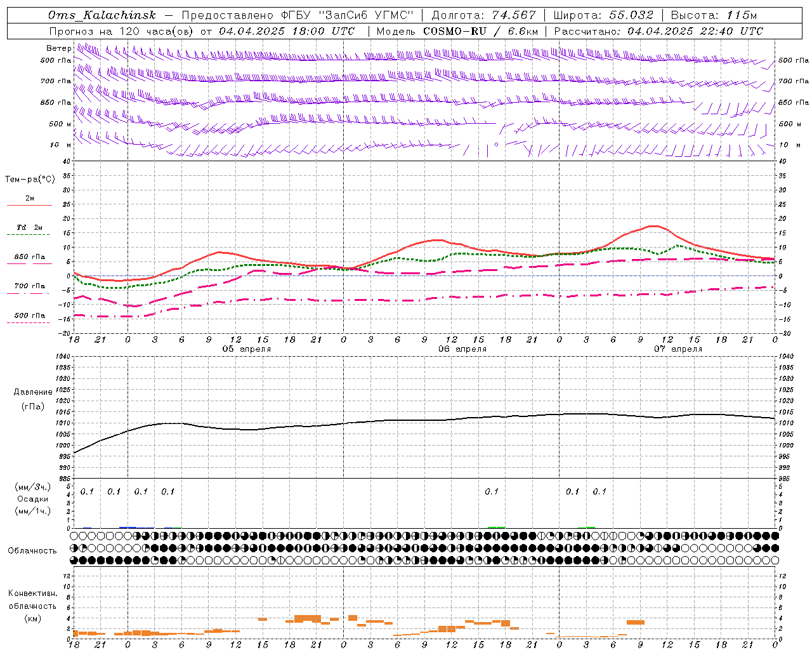Click the Конвективн. convective cloud label
Viewport: 812px width, 650px height.
pos(33,594)
